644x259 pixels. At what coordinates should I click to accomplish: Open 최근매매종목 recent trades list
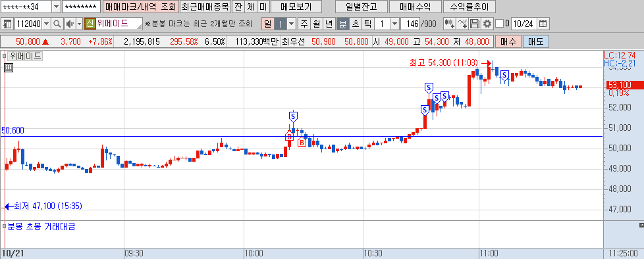(x=205, y=7)
